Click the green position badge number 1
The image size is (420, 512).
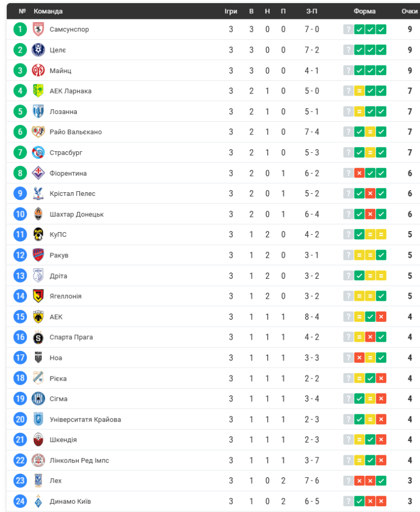(20, 29)
